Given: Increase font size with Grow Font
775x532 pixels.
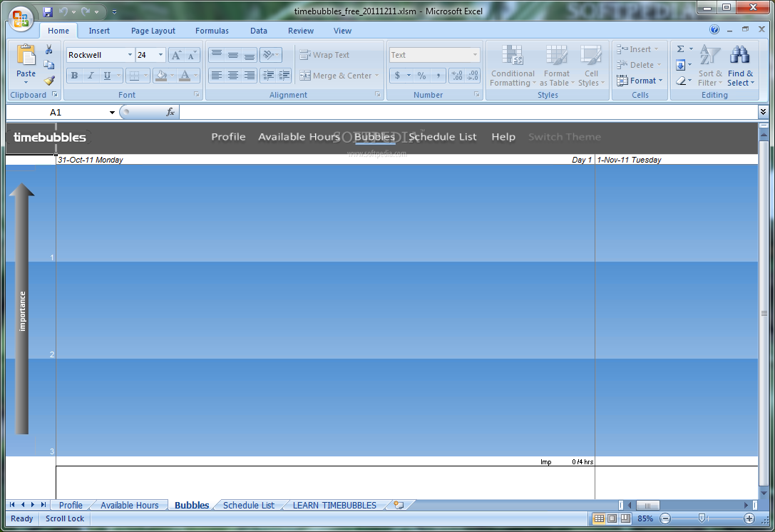Looking at the screenshot, I should pos(176,55).
